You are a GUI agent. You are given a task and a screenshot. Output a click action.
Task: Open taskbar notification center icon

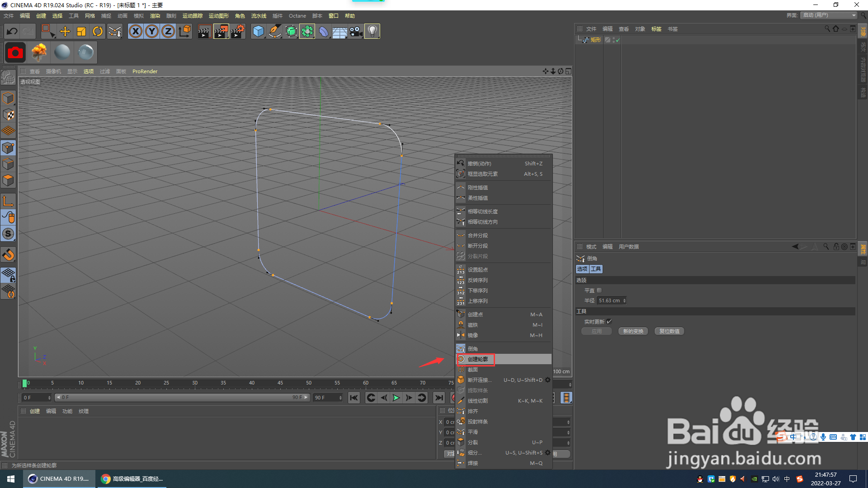click(853, 479)
